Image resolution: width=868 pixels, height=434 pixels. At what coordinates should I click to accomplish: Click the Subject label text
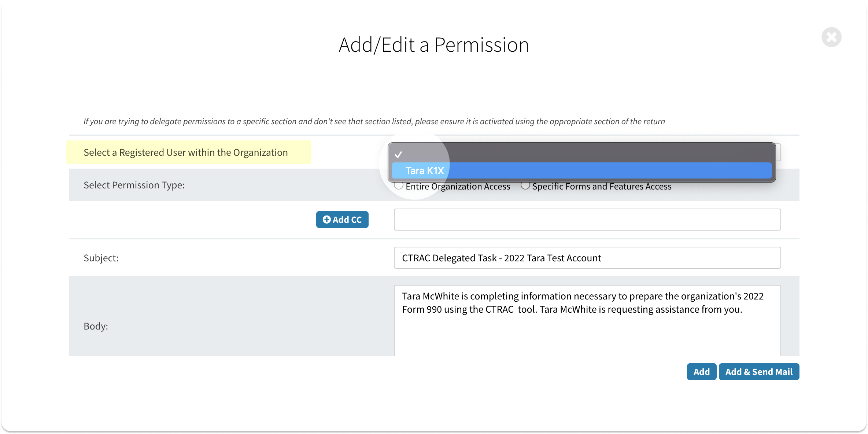click(101, 258)
